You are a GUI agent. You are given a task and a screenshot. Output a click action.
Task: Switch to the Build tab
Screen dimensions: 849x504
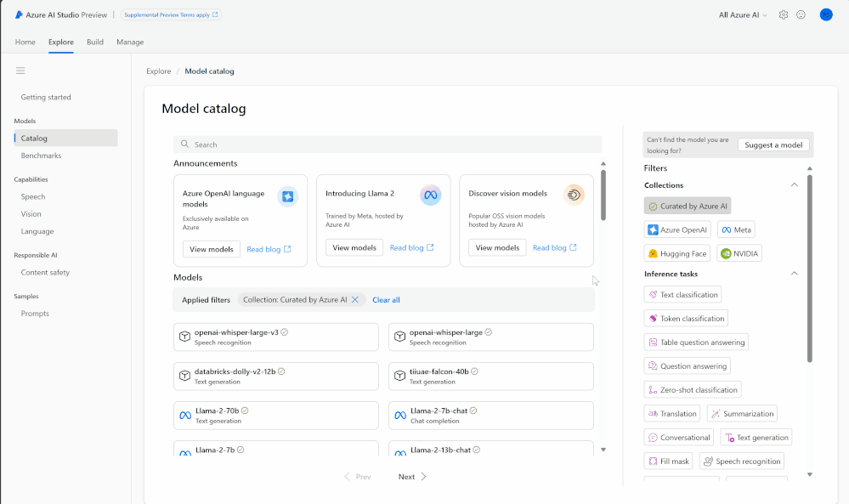click(x=95, y=42)
